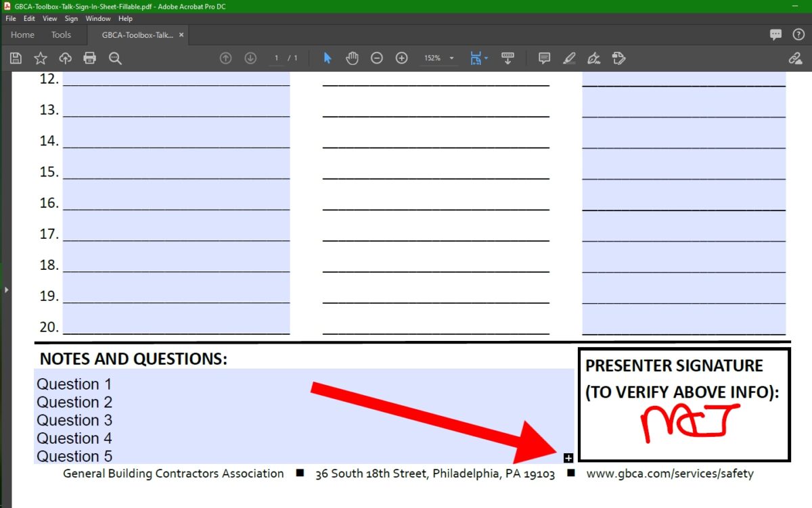This screenshot has height=508, width=812.
Task: Open the Add Comment tool
Action: (543, 58)
